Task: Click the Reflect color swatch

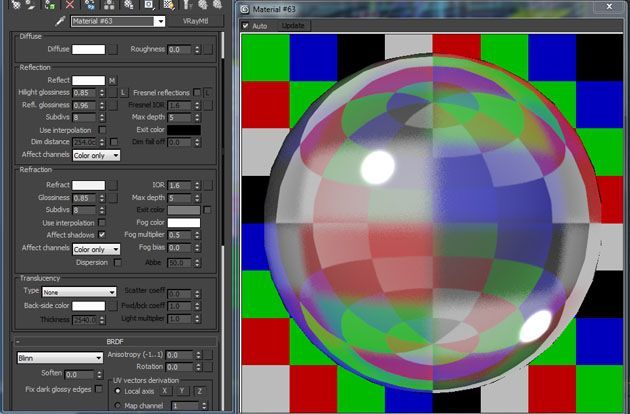Action: (x=88, y=80)
